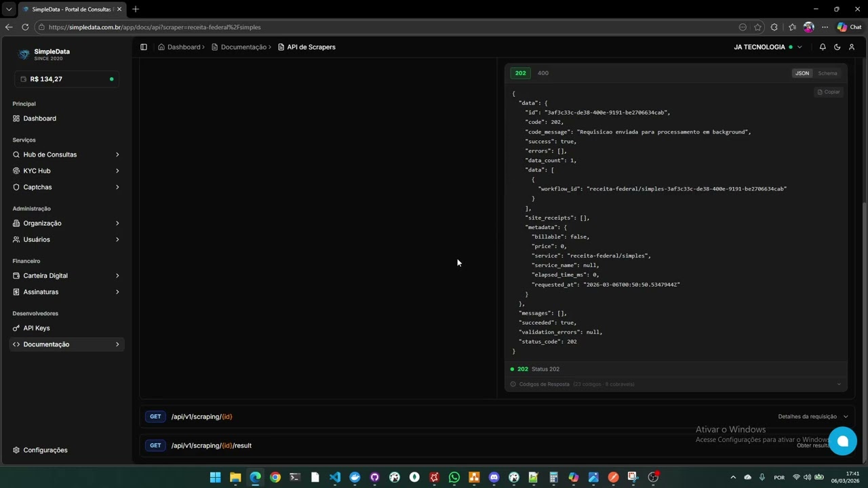Click the workflow_id value in the JSON
The height and width of the screenshot is (488, 868).
[x=687, y=189]
